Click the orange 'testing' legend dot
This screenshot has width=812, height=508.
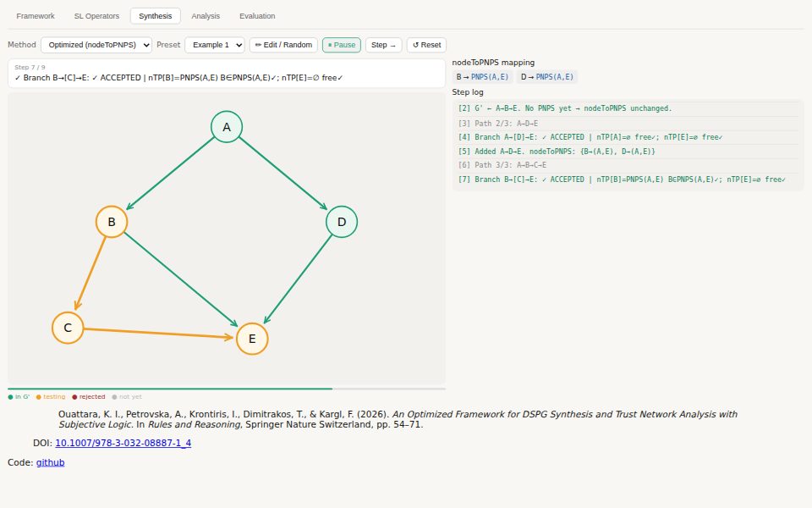[38, 397]
